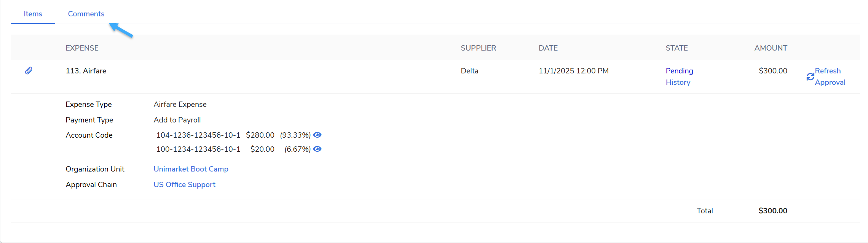
Task: Open the US Office Support approval chain
Action: (x=184, y=184)
